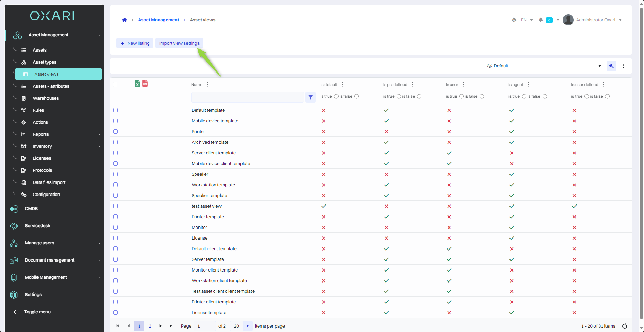Viewport: 644px width, 332px height.
Task: Open the notifications bell icon
Action: pos(541,20)
